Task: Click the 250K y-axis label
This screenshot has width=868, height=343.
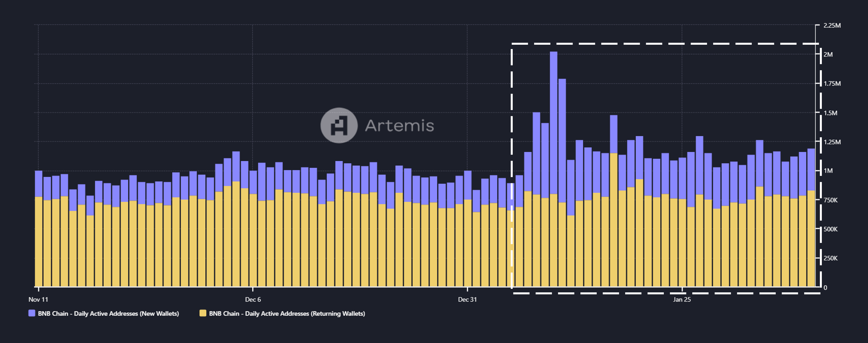Action: [x=830, y=258]
